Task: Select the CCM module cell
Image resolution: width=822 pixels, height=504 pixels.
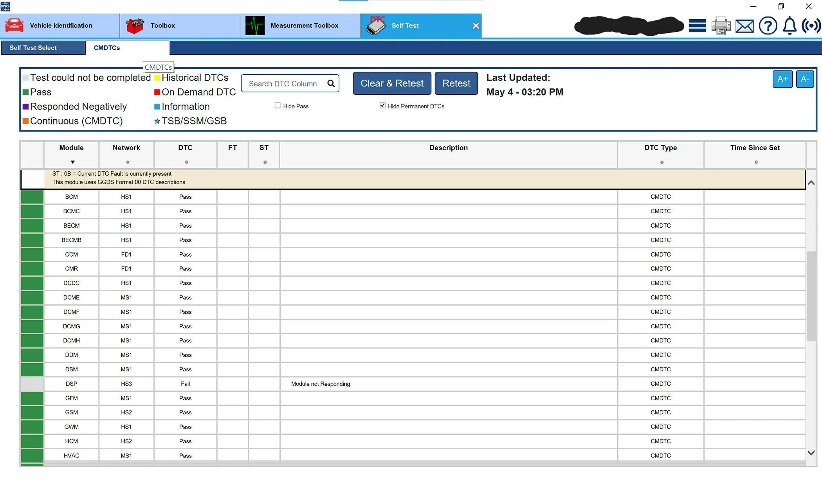Action: coord(71,254)
